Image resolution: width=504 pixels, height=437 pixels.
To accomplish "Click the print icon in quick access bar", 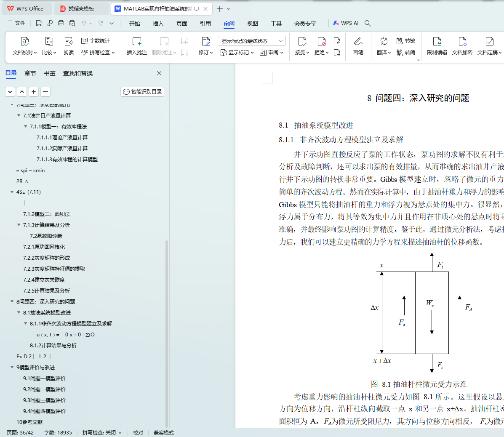I will click(61, 23).
